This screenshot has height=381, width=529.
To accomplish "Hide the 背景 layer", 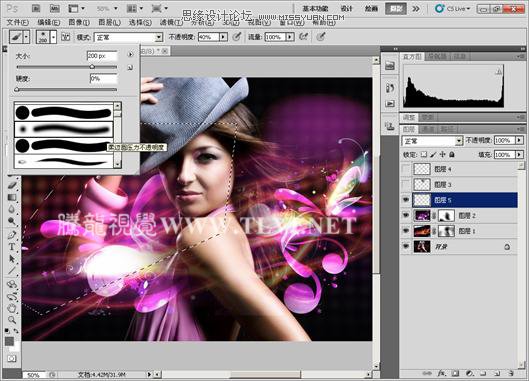I will 406,247.
